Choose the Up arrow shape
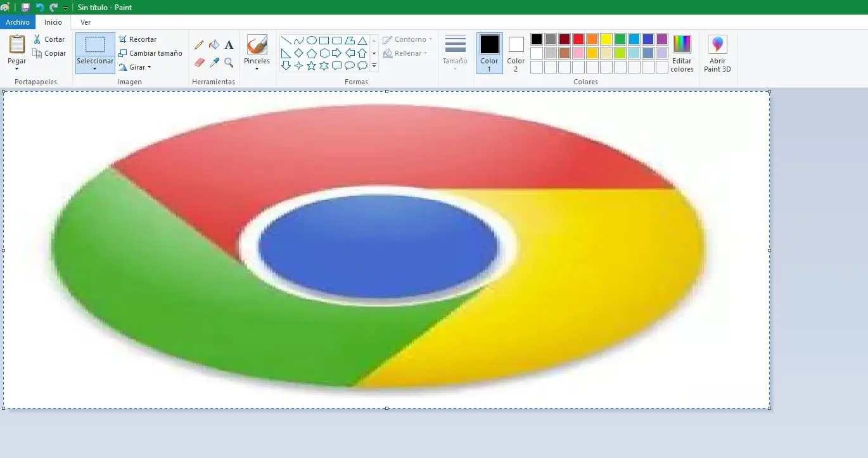The image size is (868, 458). (x=362, y=53)
